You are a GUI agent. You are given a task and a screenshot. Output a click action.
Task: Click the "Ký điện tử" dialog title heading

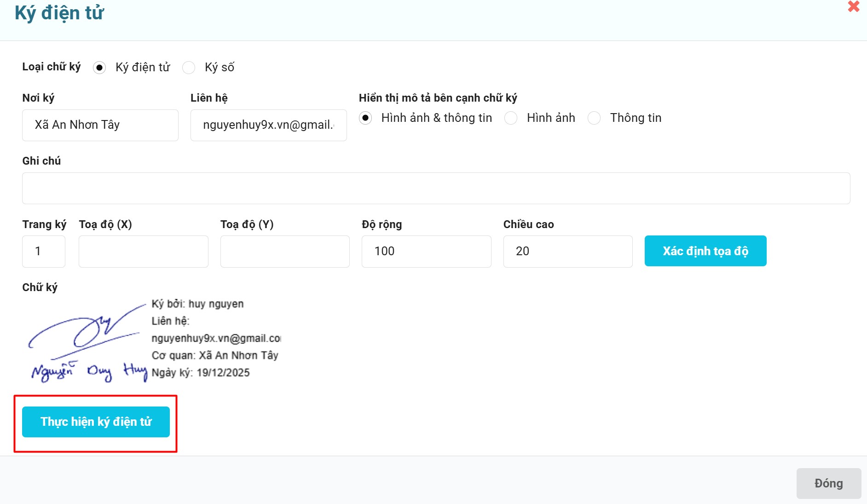click(59, 13)
